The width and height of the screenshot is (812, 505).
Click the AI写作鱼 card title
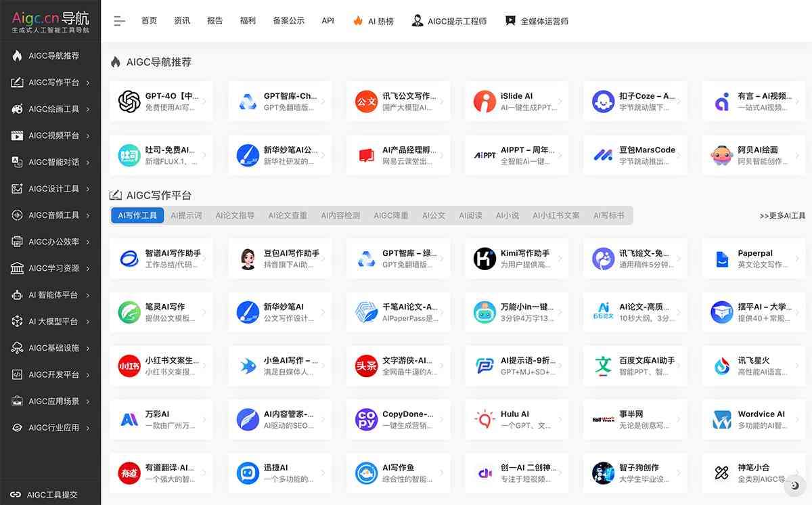[398, 467]
